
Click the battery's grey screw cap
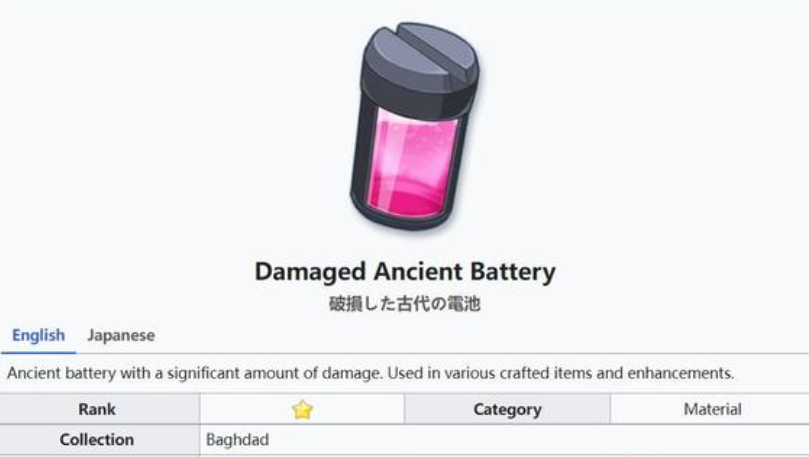pos(420,67)
